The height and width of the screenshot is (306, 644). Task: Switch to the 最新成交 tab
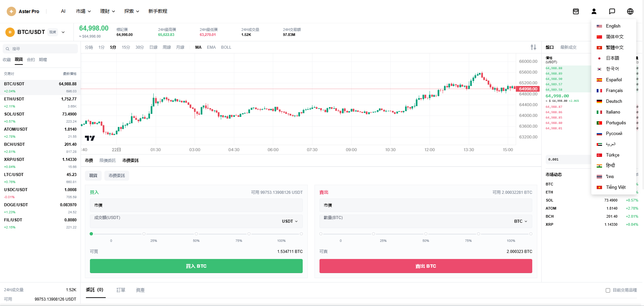click(x=568, y=47)
